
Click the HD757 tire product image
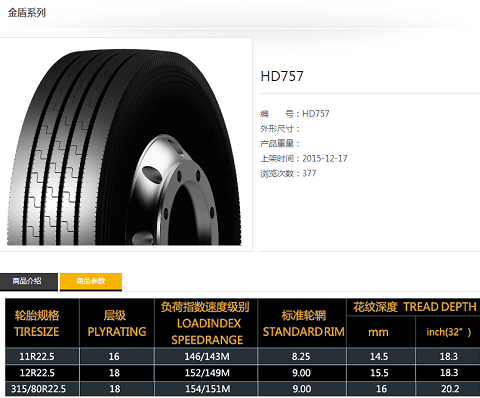tap(124, 147)
